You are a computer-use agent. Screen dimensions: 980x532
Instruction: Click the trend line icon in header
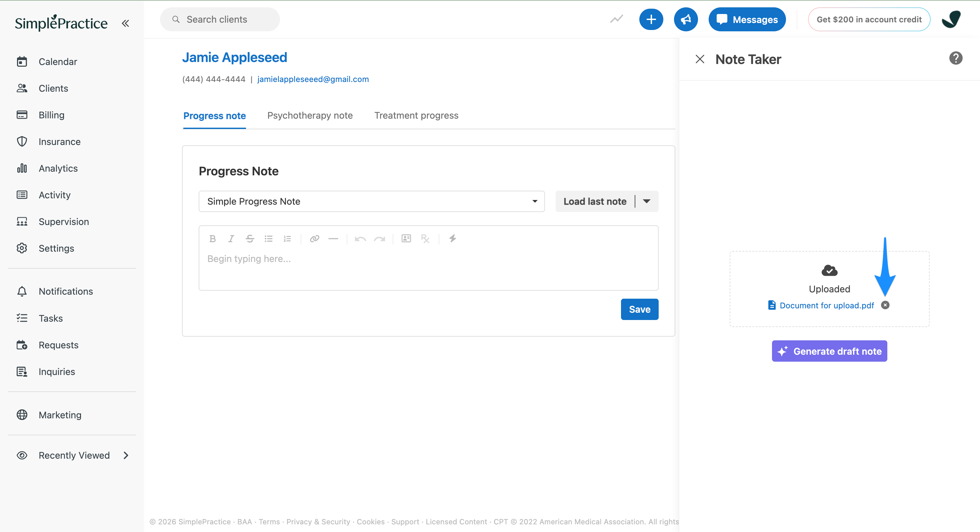pyautogui.click(x=616, y=19)
